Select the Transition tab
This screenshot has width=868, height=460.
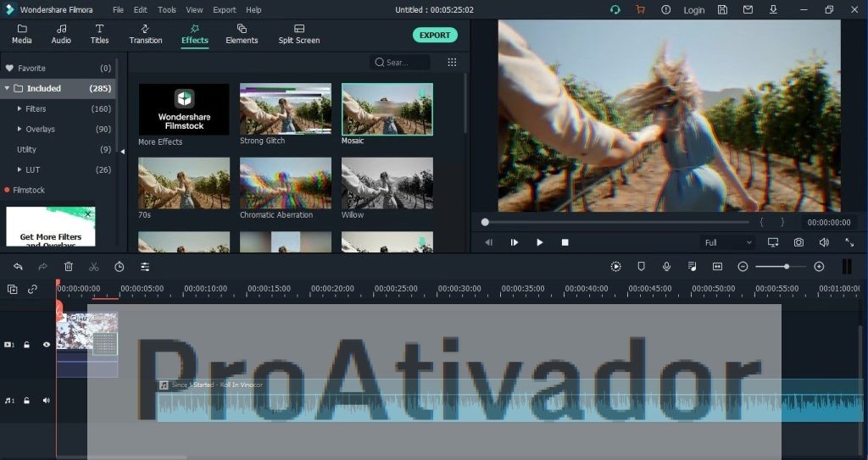point(146,35)
